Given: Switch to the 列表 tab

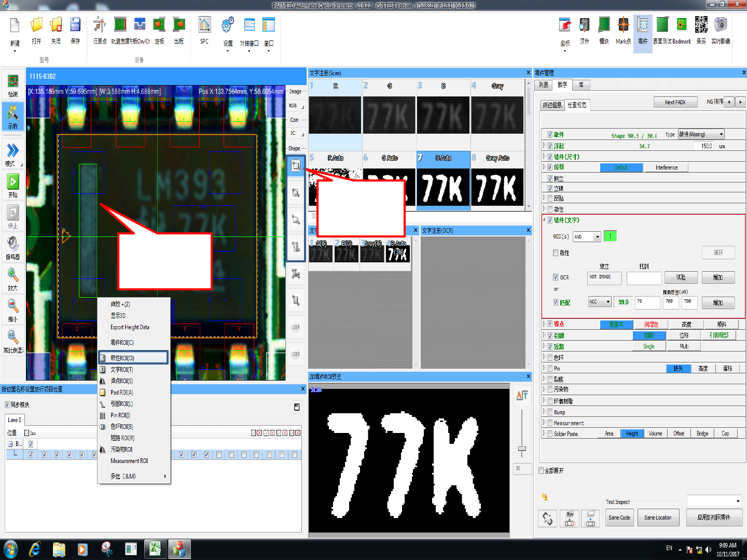Looking at the screenshot, I should 543,85.
